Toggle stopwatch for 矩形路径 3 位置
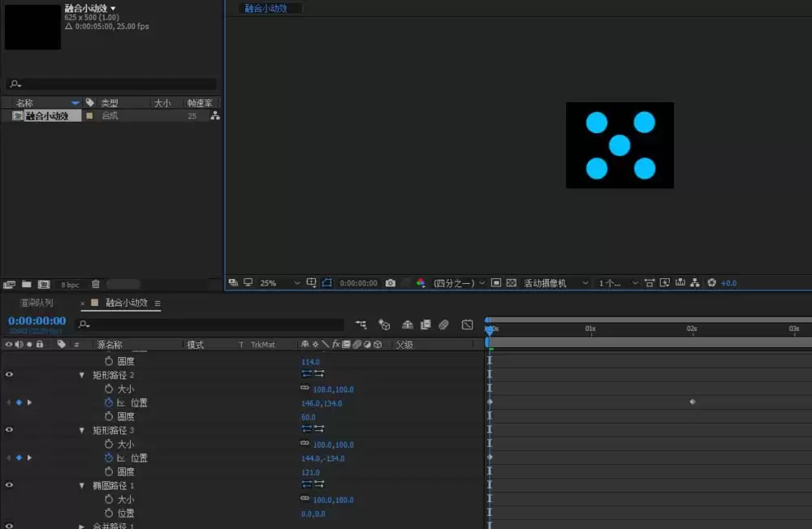 click(x=108, y=458)
